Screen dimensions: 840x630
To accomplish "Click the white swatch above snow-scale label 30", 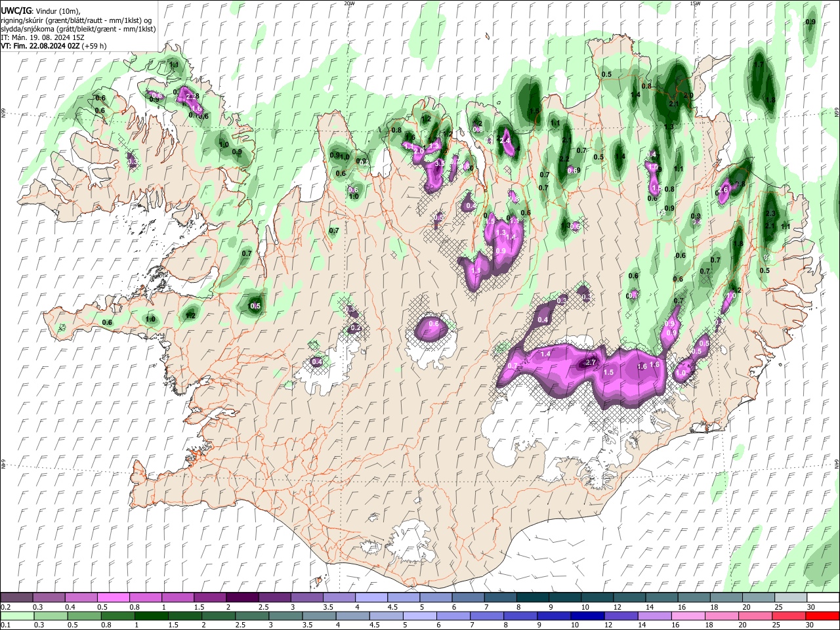I will [x=822, y=598].
